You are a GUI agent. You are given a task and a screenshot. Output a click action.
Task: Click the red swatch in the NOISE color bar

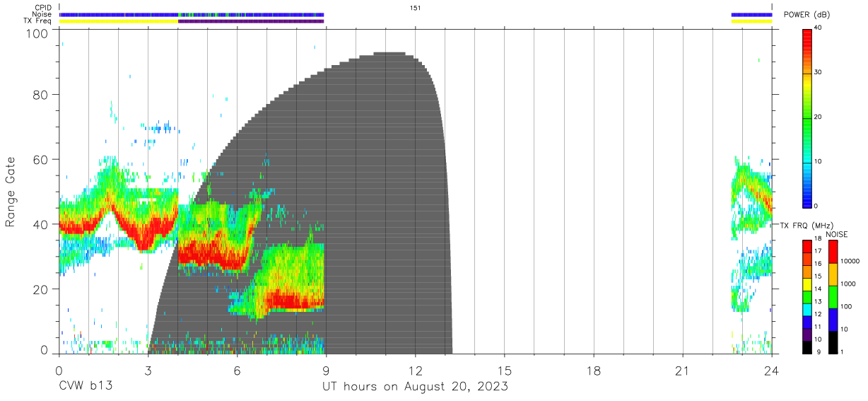[x=833, y=252]
